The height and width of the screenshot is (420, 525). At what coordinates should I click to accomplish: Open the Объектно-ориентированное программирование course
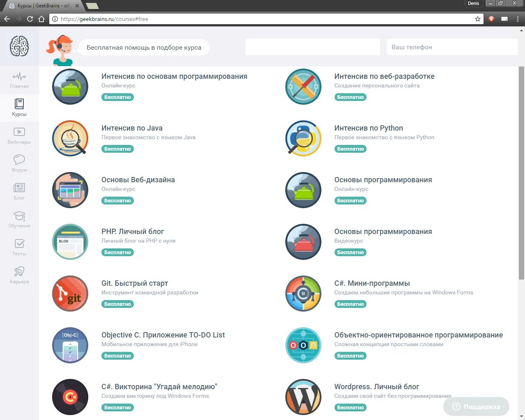tap(419, 335)
